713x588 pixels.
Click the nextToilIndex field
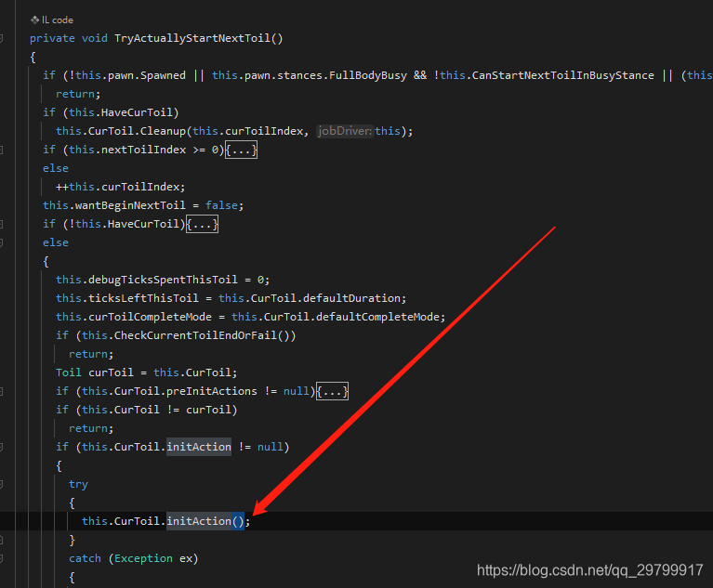(x=144, y=150)
